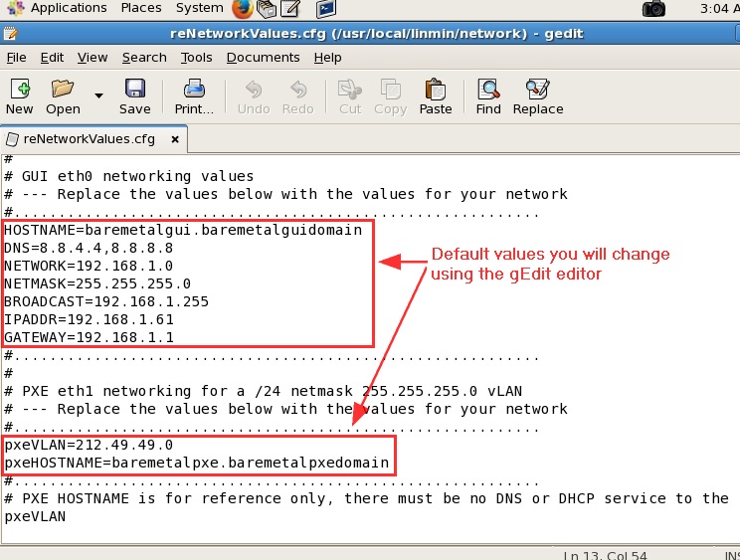Image resolution: width=740 pixels, height=560 pixels.
Task: Open the Tools menu
Action: pos(196,57)
